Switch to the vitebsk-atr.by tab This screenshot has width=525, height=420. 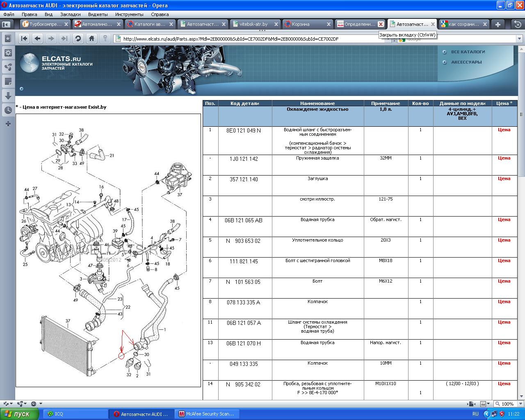[255, 24]
